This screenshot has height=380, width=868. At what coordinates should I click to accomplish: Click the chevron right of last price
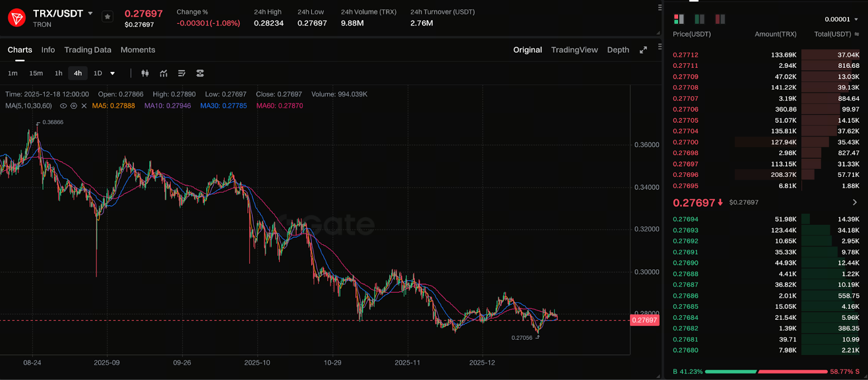pos(855,202)
